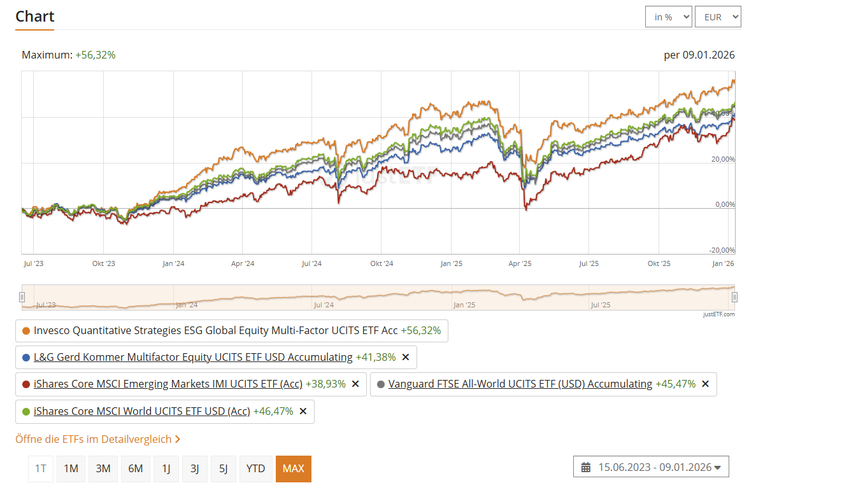The height and width of the screenshot is (504, 849).
Task: Select the MAX time range
Action: coord(293,468)
